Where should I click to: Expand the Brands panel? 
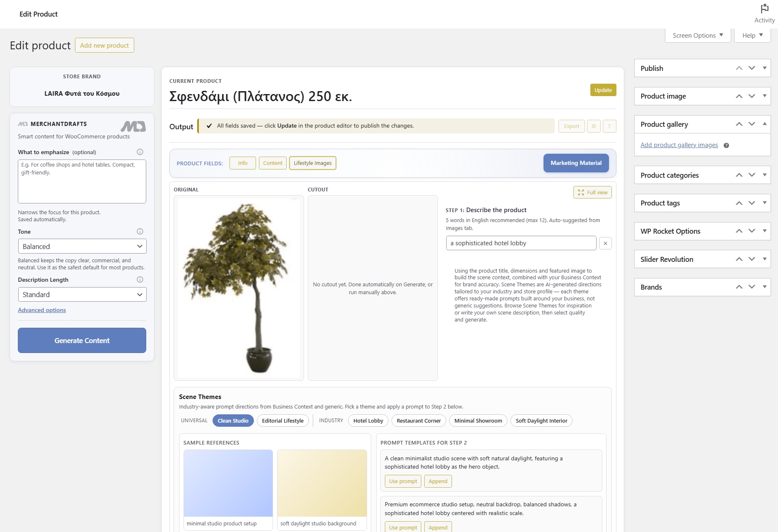point(765,287)
